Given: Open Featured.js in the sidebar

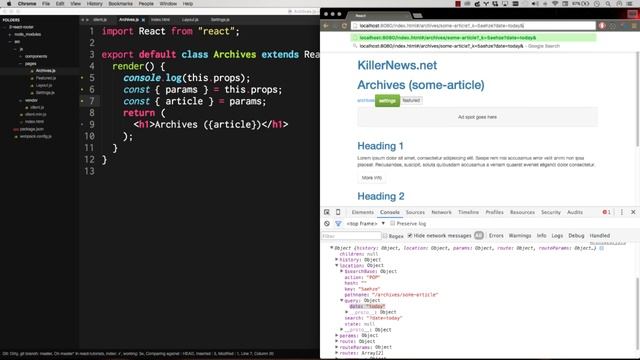Looking at the screenshot, I should tap(46, 78).
